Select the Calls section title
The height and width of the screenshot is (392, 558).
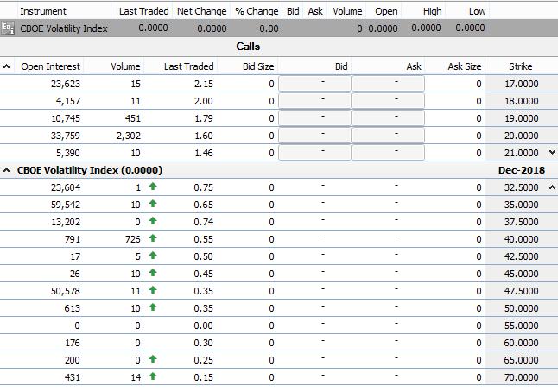tap(248, 47)
